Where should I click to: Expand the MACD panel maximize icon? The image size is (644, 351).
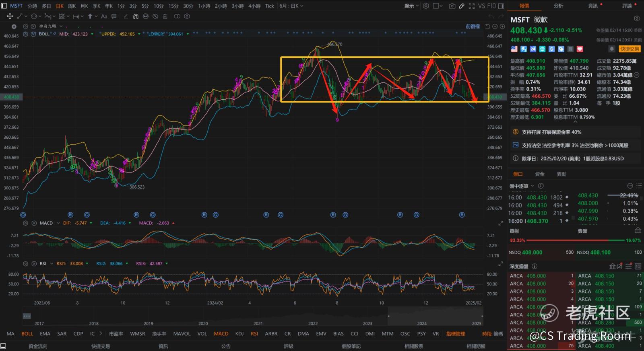pyautogui.click(x=501, y=223)
